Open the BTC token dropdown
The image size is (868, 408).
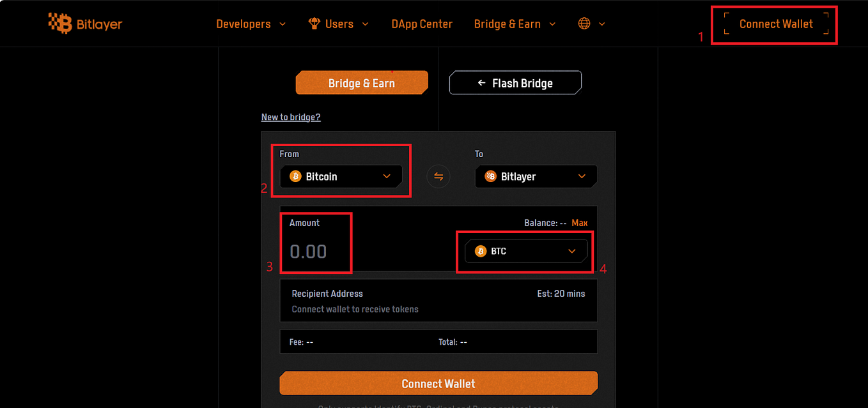click(525, 251)
